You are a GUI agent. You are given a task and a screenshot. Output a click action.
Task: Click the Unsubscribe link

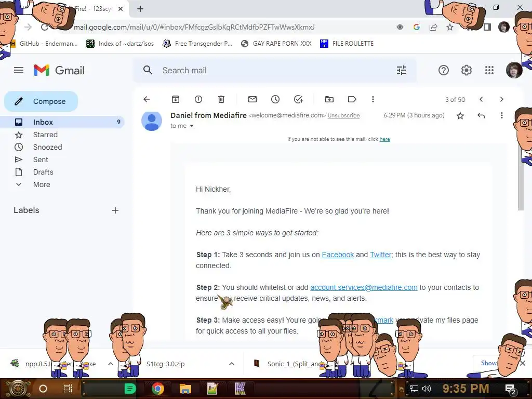tap(343, 116)
